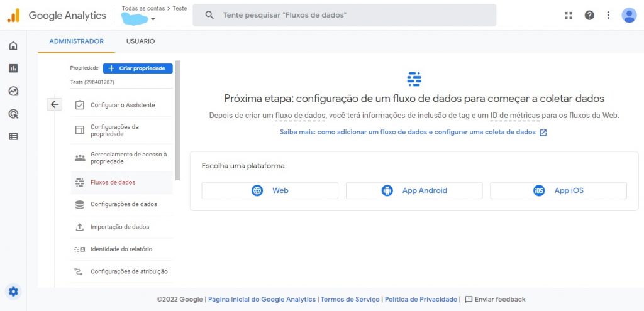Click the iOS badge icon
The width and height of the screenshot is (644, 311).
tap(539, 191)
